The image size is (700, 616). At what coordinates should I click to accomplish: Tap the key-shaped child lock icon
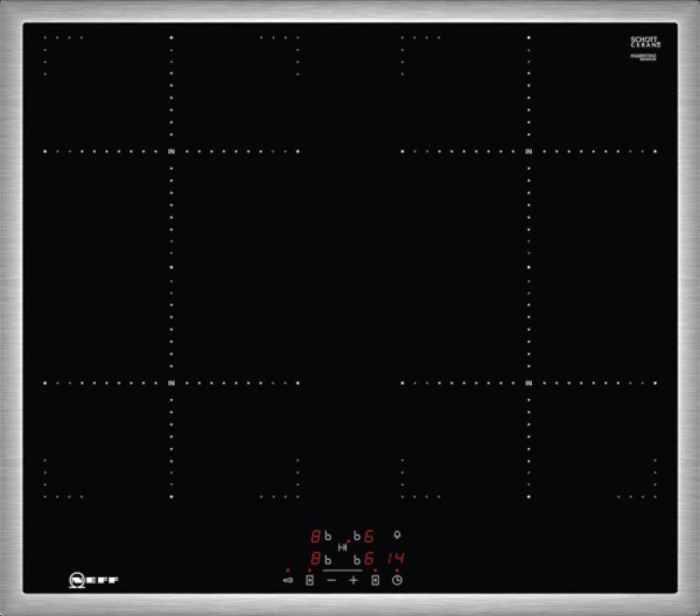[x=288, y=580]
